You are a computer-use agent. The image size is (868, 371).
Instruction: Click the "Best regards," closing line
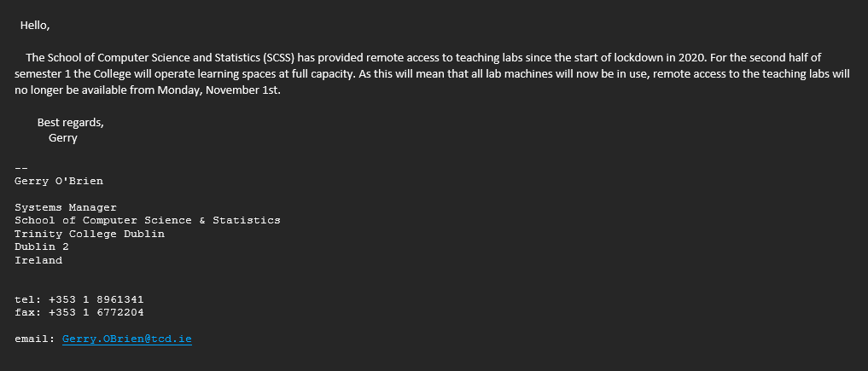click(x=70, y=123)
